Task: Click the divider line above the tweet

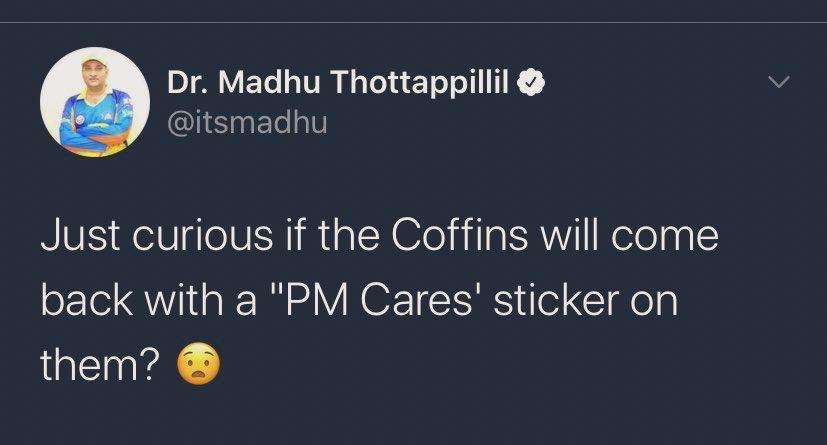Action: (414, 23)
